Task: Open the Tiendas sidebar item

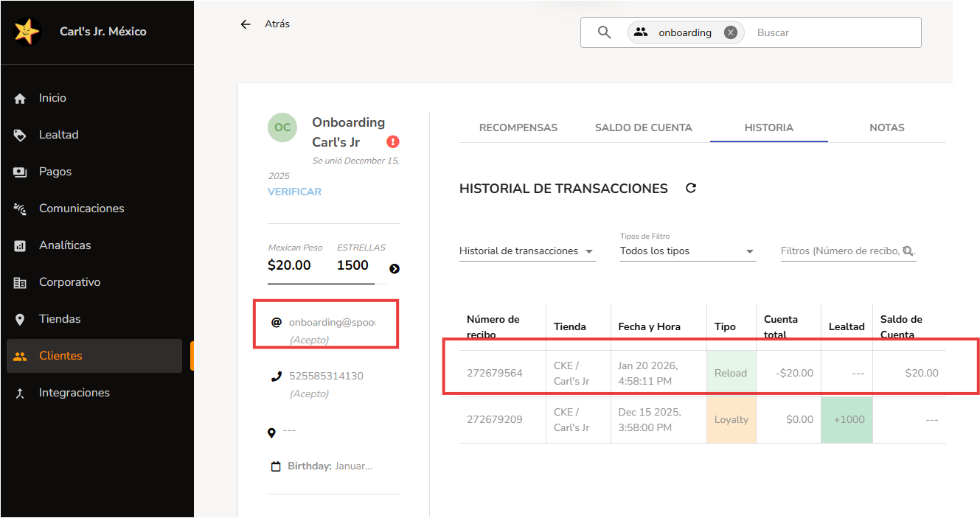Action: tap(60, 319)
